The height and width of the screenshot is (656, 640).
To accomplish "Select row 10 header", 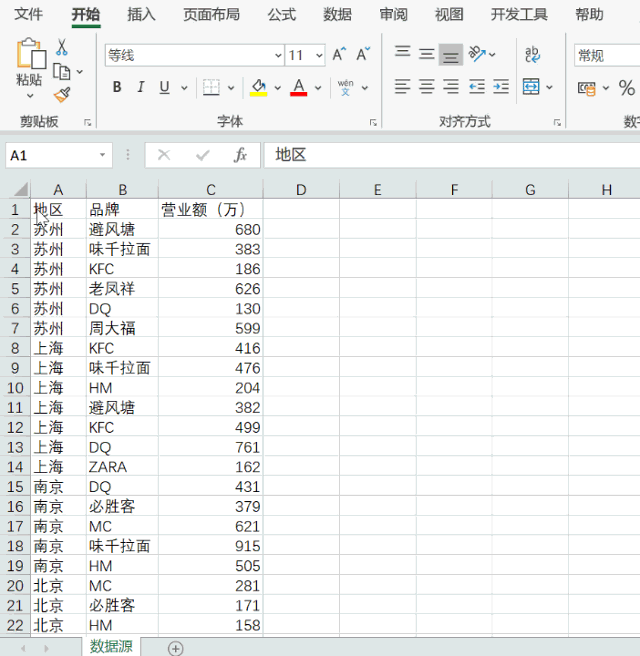I will coord(15,388).
